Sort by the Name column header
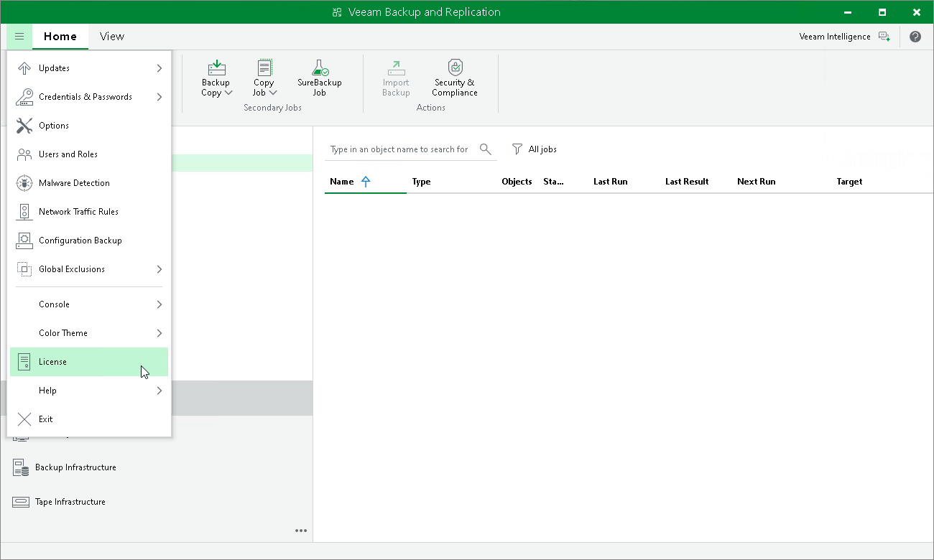The image size is (934, 560). point(342,182)
